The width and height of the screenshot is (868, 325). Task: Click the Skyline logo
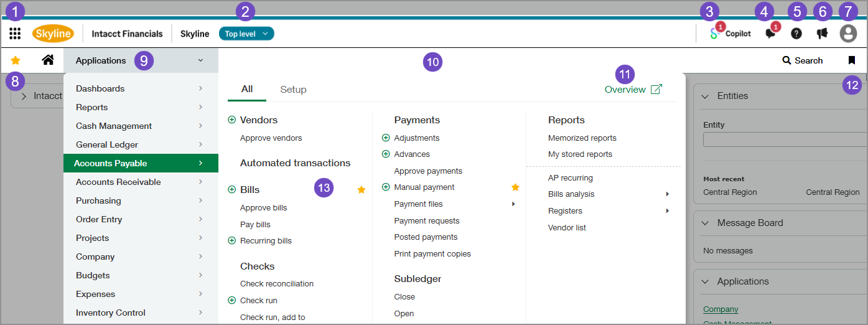(53, 34)
